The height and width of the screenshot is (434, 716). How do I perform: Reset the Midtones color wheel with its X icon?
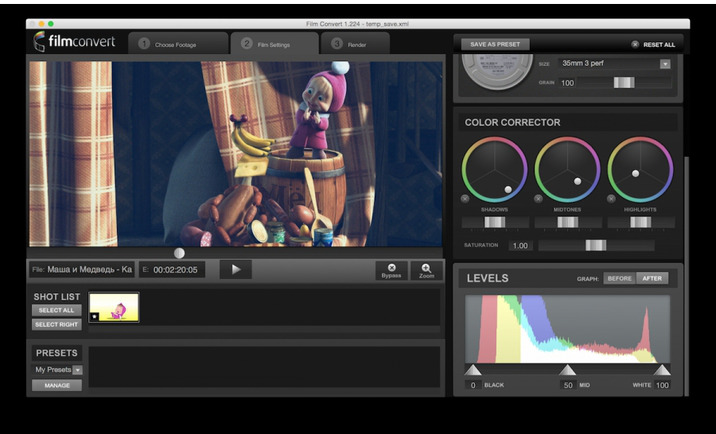click(x=539, y=199)
